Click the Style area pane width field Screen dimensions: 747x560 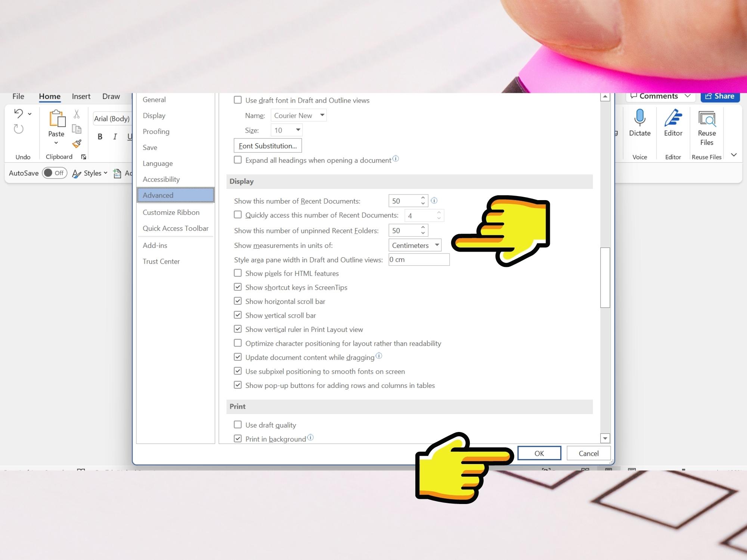pos(419,259)
